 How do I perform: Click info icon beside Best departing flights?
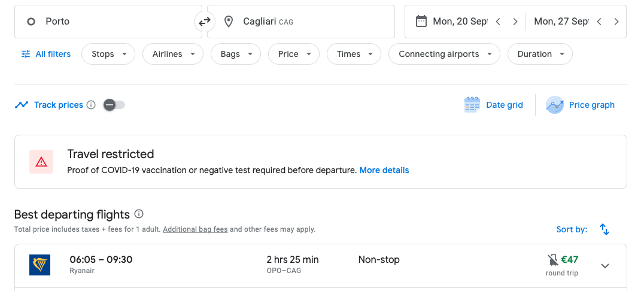[x=139, y=214]
